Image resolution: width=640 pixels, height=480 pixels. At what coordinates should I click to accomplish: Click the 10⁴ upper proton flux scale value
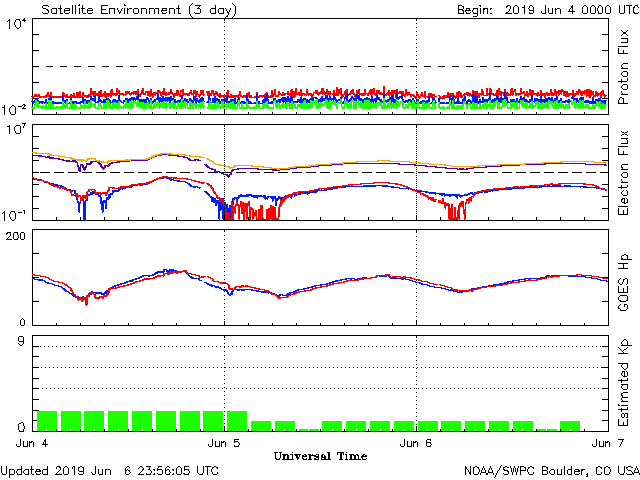tap(16, 24)
